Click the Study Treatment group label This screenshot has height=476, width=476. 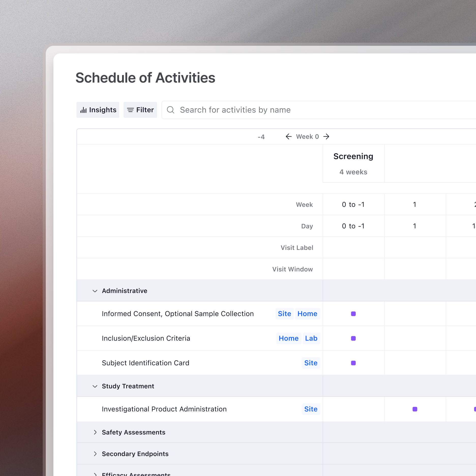[128, 386]
